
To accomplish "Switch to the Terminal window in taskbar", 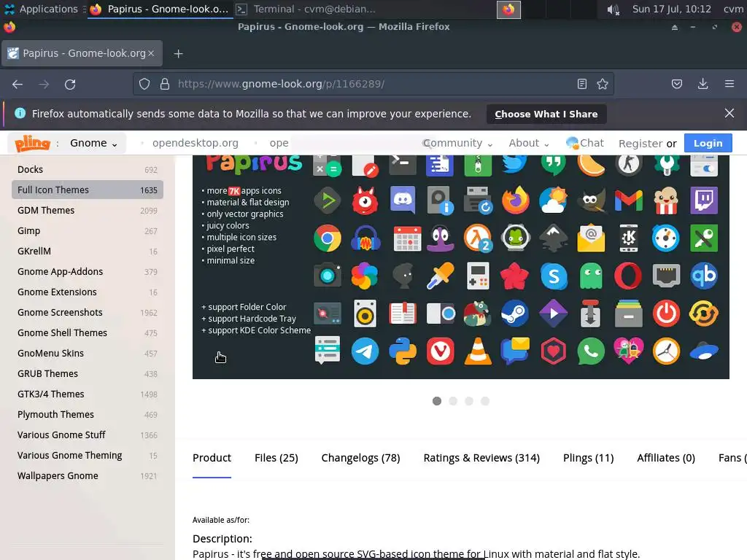I will tap(306, 9).
